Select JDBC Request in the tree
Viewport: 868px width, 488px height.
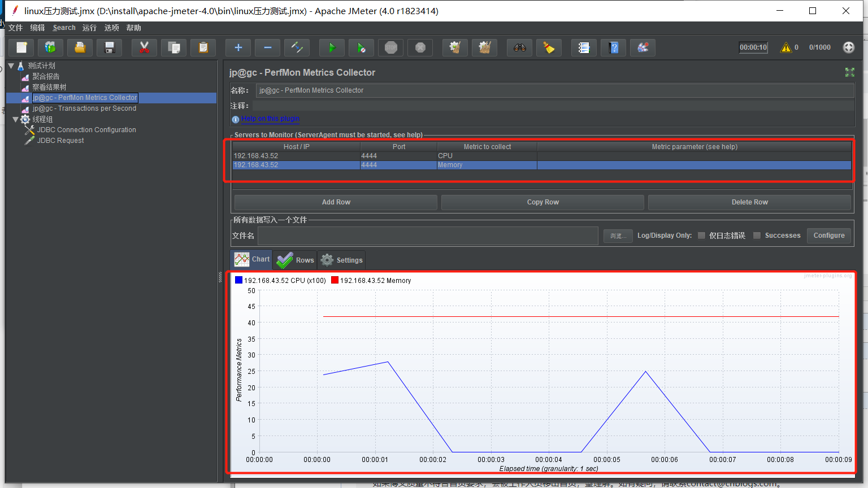pos(60,141)
